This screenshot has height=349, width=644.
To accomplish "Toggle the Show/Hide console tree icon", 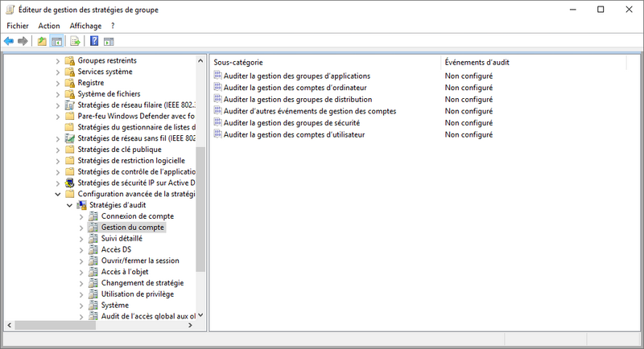I will click(57, 41).
